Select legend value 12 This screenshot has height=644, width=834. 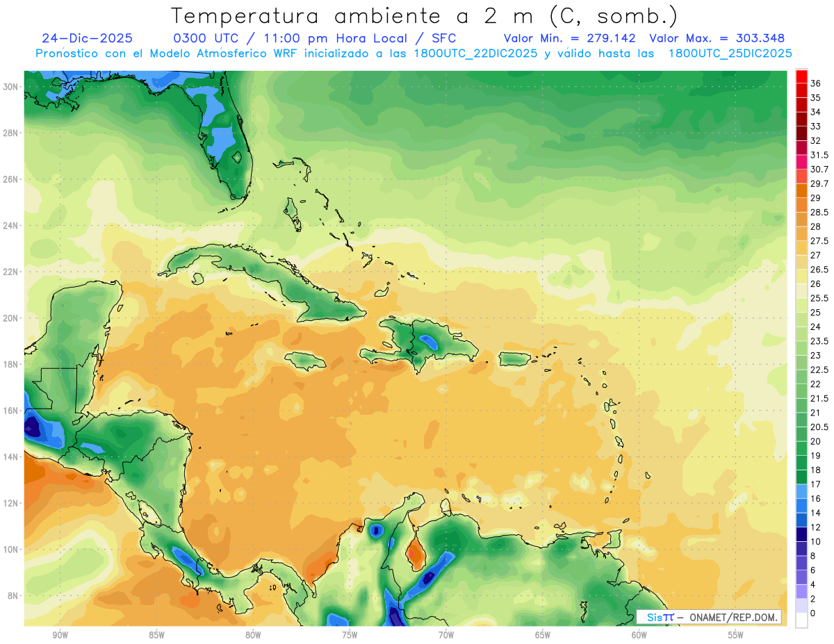coord(816,527)
